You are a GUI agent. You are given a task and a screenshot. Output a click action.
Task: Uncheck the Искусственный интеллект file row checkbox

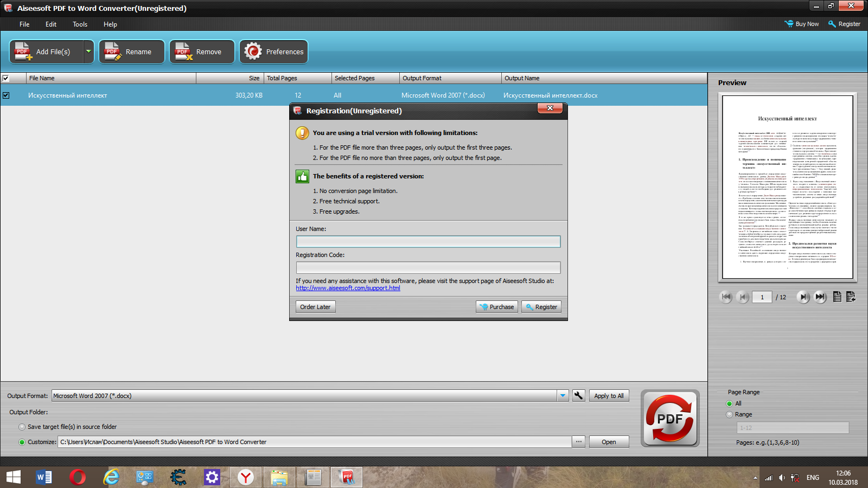click(6, 95)
